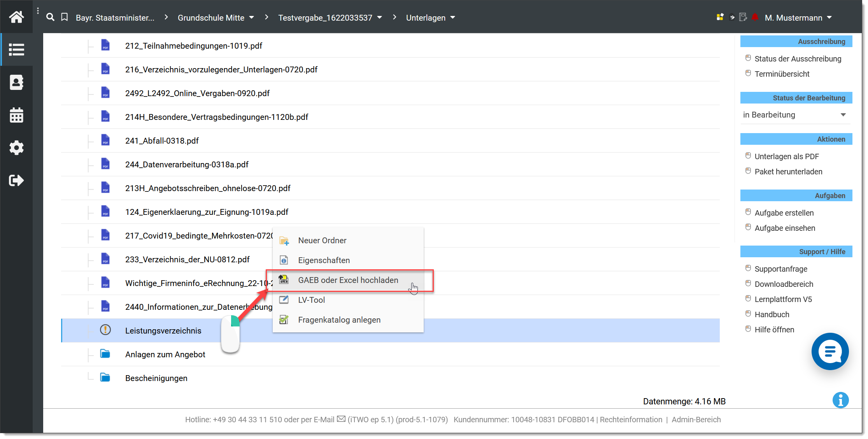Click the red notification bell icon
This screenshot has width=868, height=439.
(x=755, y=17)
